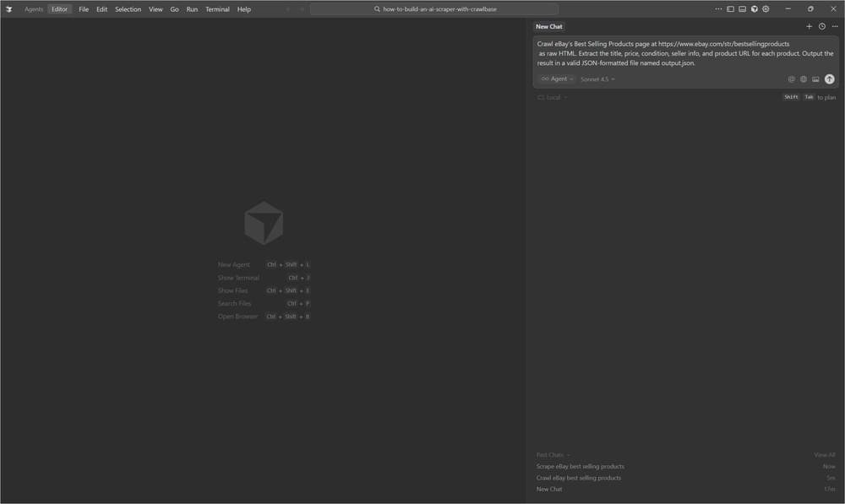Image resolution: width=845 pixels, height=504 pixels.
Task: Toggle the secondary panel ellipsis in title bar
Action: tap(717, 8)
